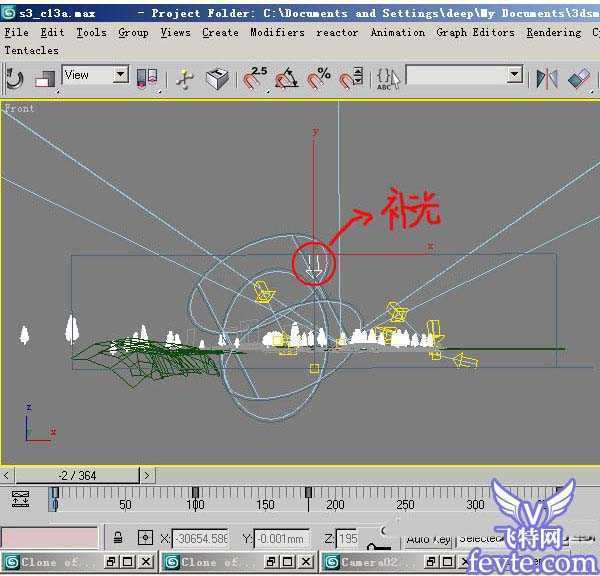Click the Align tool icon
600x576 pixels.
579,78
